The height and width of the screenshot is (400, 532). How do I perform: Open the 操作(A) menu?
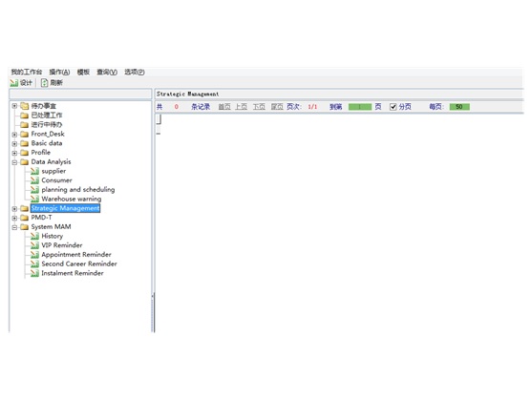tap(59, 72)
